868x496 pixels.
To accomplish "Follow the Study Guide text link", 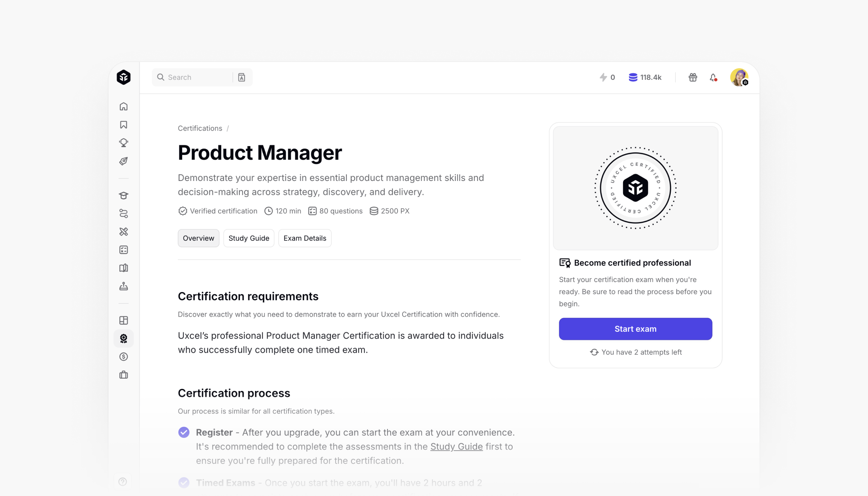I will pos(456,446).
